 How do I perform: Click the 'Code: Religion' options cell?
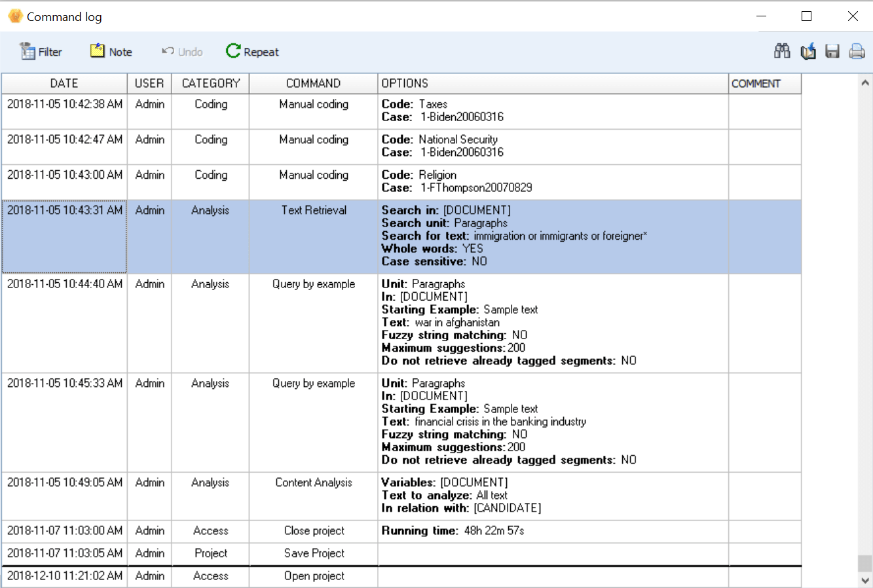tap(553, 182)
